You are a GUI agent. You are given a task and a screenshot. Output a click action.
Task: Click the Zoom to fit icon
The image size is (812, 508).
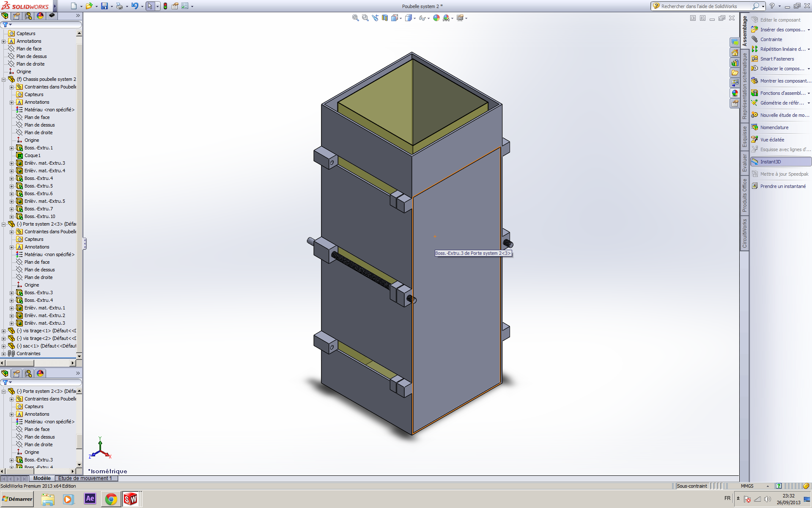[x=356, y=18]
